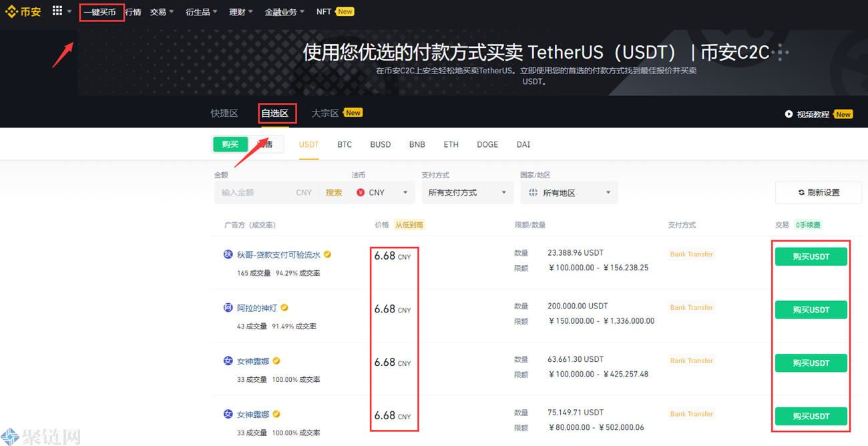Click the gold checkmark beside 女神露娜
Image resolution: width=868 pixels, height=446 pixels.
(x=276, y=361)
